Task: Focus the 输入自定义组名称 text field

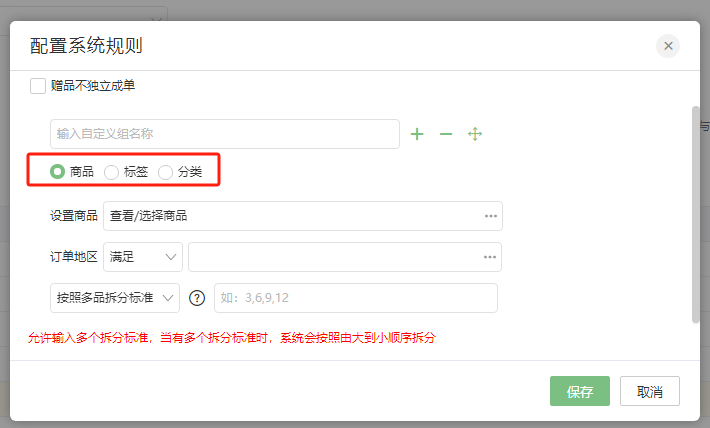Action: point(225,134)
